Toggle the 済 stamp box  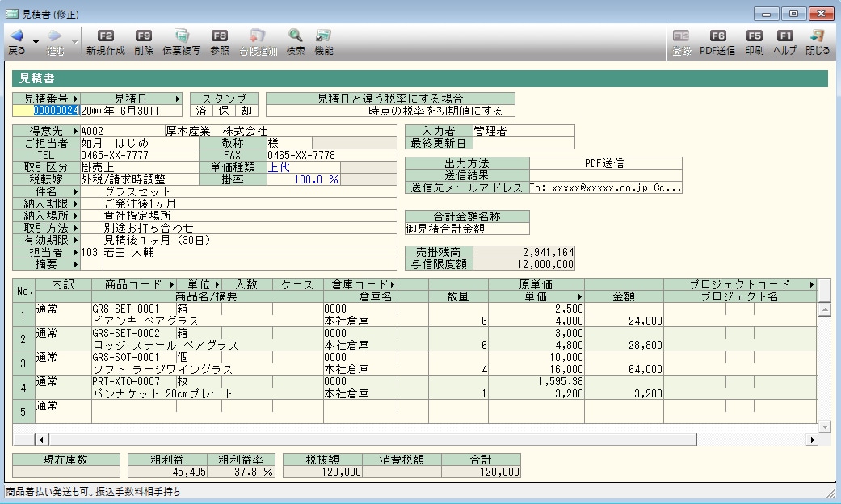200,111
